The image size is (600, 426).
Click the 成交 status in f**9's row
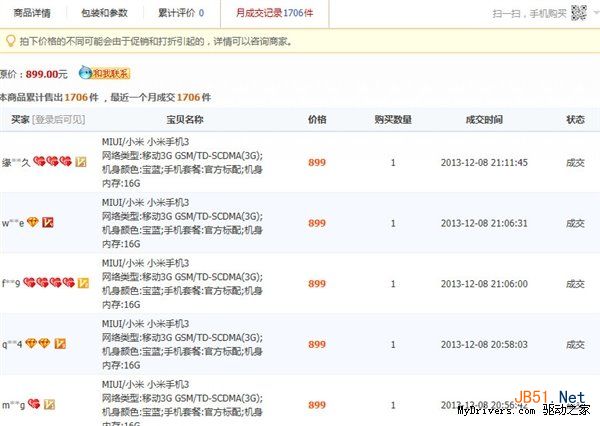click(576, 284)
